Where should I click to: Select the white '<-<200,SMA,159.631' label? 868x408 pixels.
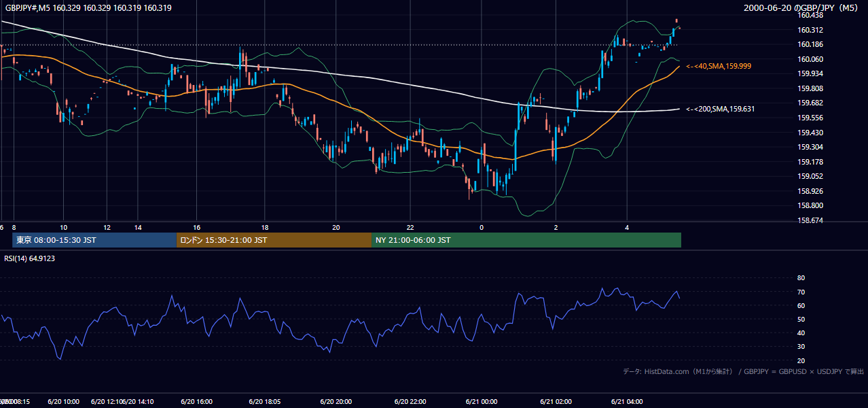click(721, 109)
